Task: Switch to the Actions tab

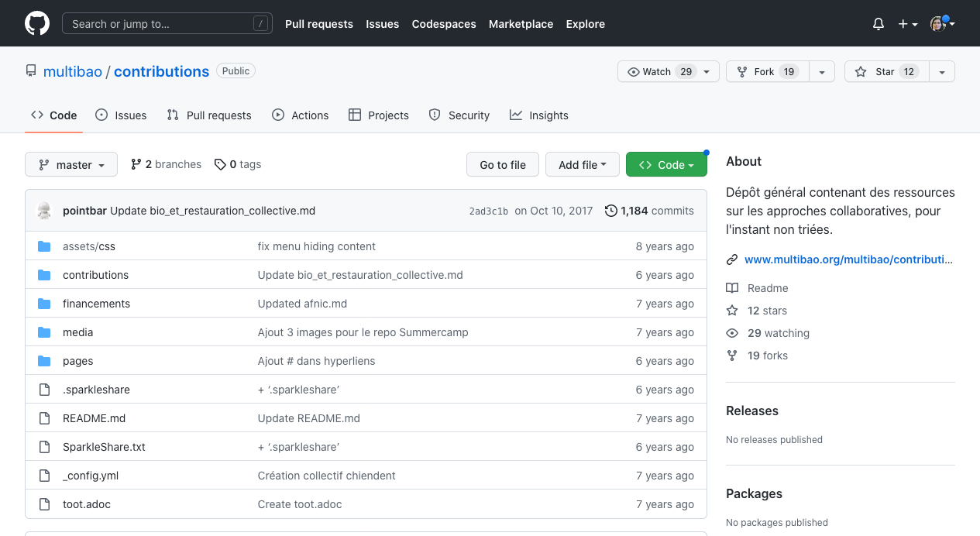Action: 301,115
